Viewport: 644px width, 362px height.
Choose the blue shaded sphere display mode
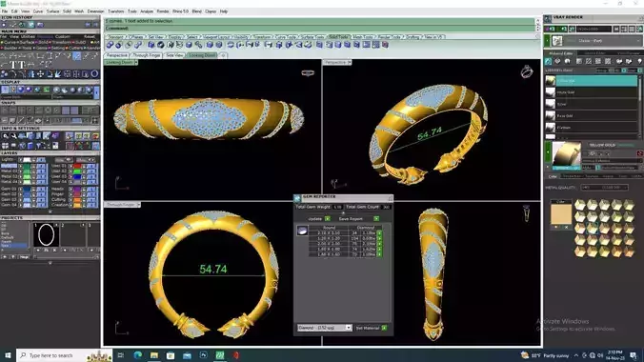point(21,90)
